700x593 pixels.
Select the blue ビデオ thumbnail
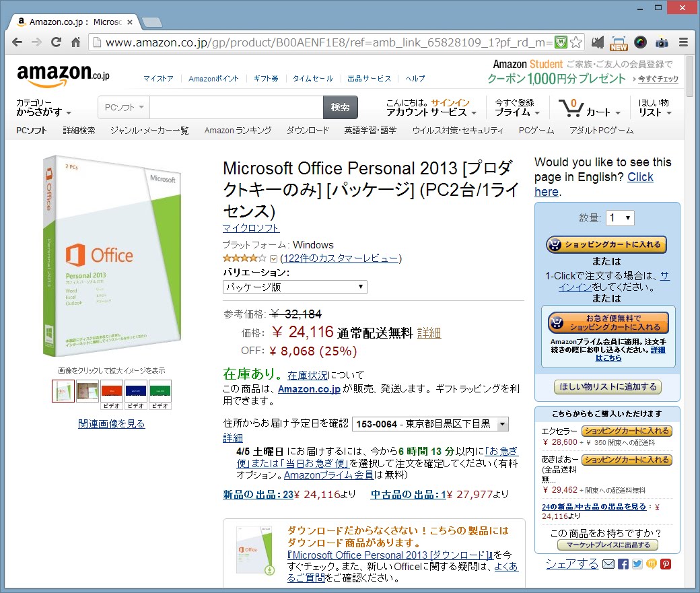136,392
